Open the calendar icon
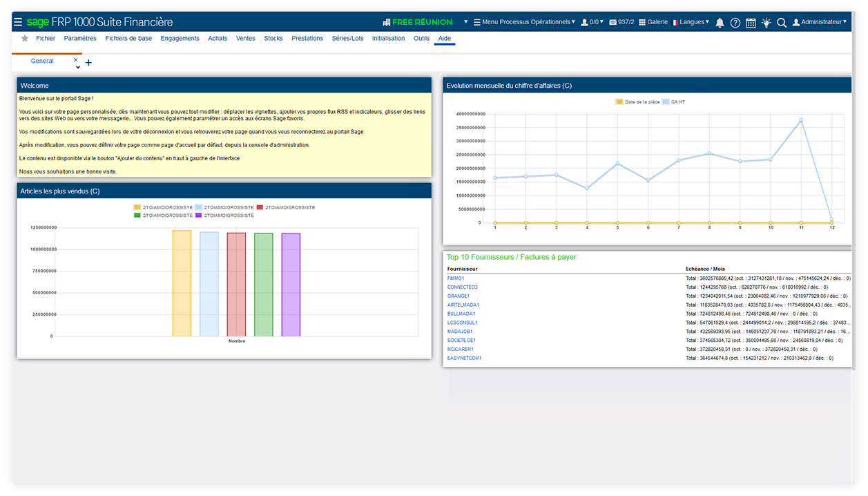868x496 pixels. click(x=751, y=23)
